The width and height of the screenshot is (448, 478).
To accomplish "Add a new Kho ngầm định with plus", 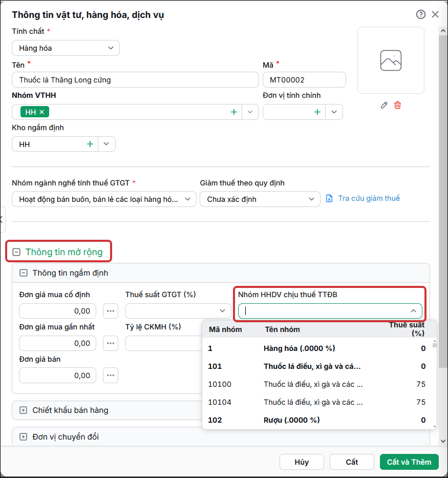I will pyautogui.click(x=90, y=144).
